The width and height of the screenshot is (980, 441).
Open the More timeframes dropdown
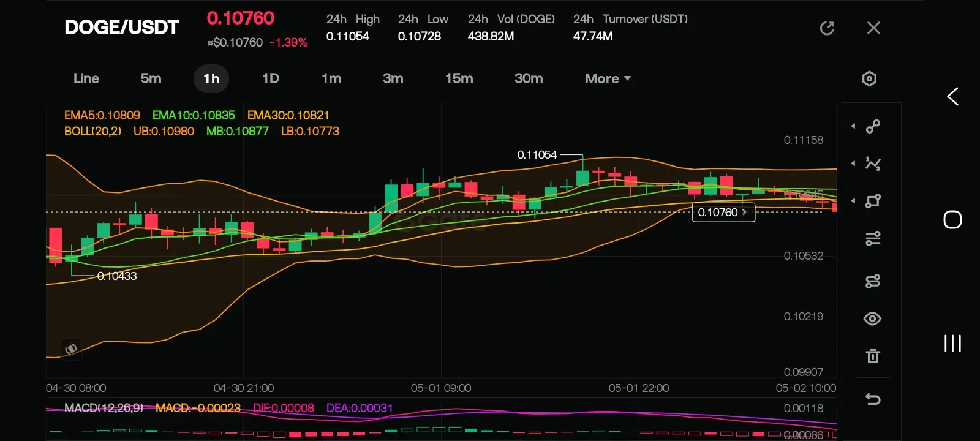pos(608,78)
